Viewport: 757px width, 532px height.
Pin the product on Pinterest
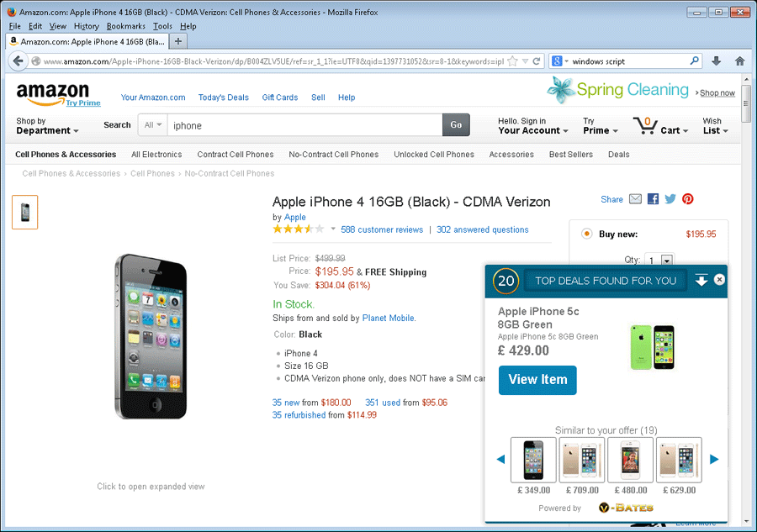[x=688, y=199]
